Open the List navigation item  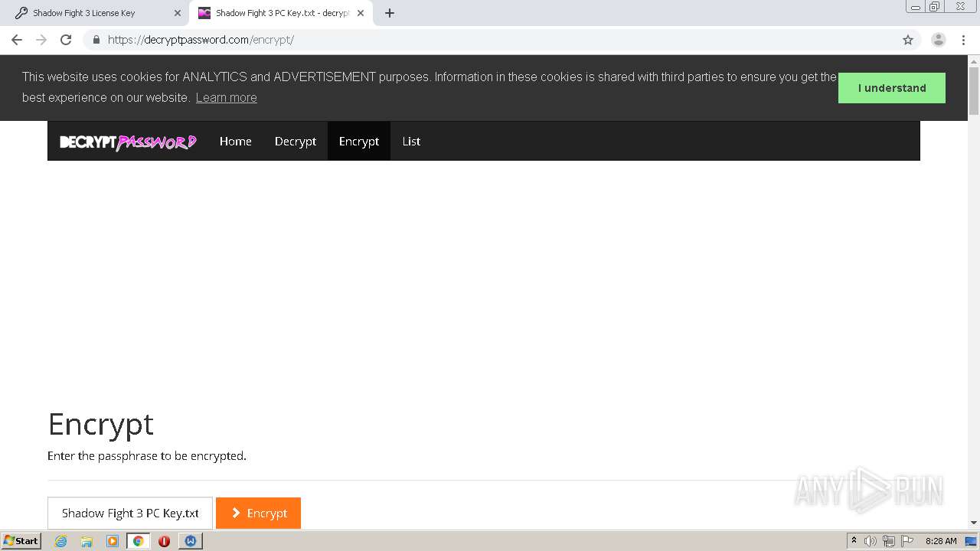[411, 141]
